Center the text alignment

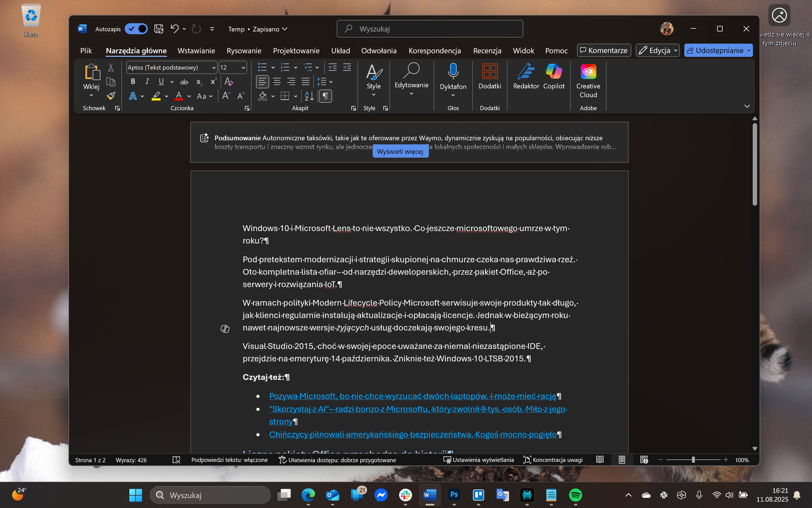277,82
